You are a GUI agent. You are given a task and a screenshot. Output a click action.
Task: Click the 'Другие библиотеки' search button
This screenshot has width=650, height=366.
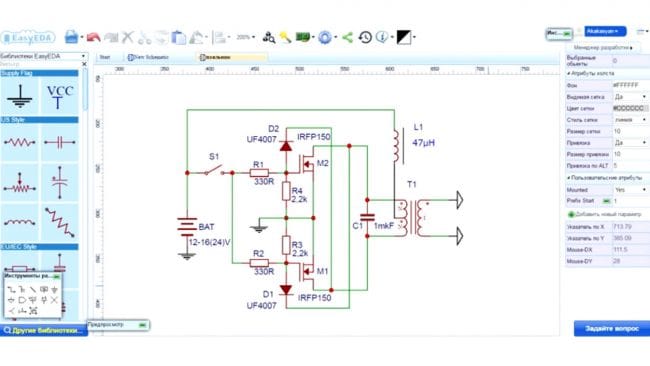(44, 330)
